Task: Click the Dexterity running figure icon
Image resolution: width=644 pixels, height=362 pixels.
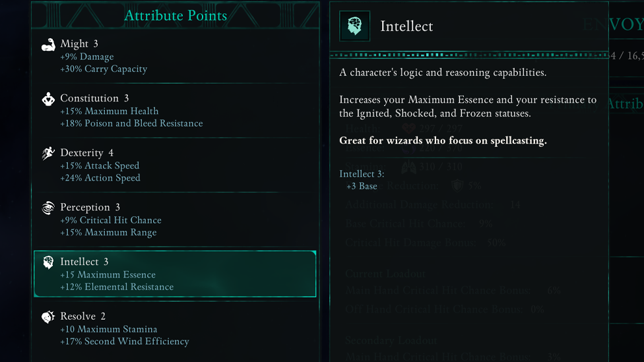Action: coord(48,154)
